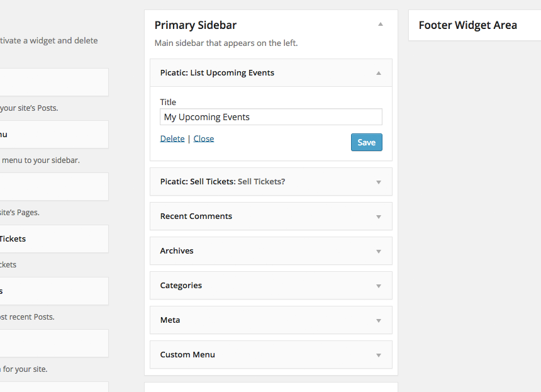
Task: Open the Categories widget header
Action: tap(271, 286)
